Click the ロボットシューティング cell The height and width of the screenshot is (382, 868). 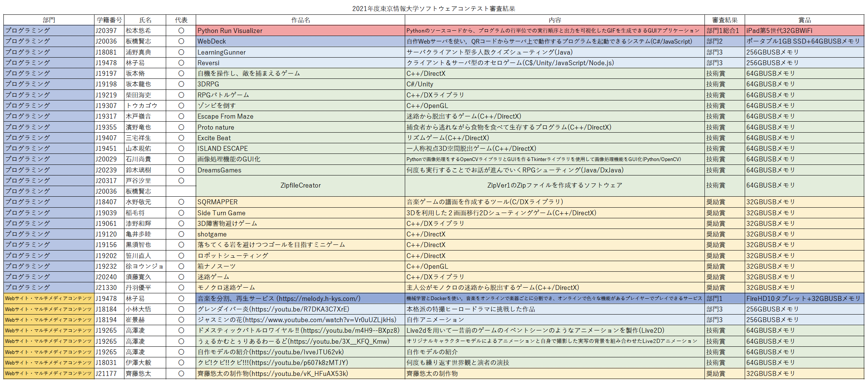300,256
